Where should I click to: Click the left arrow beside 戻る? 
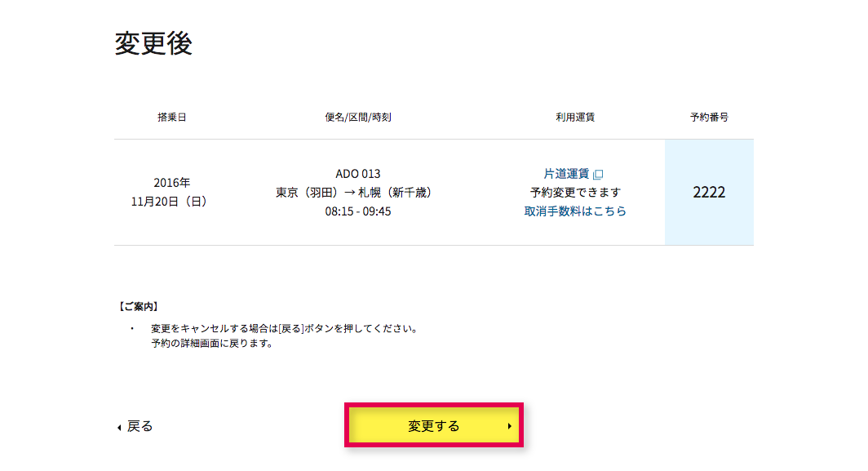(x=119, y=427)
